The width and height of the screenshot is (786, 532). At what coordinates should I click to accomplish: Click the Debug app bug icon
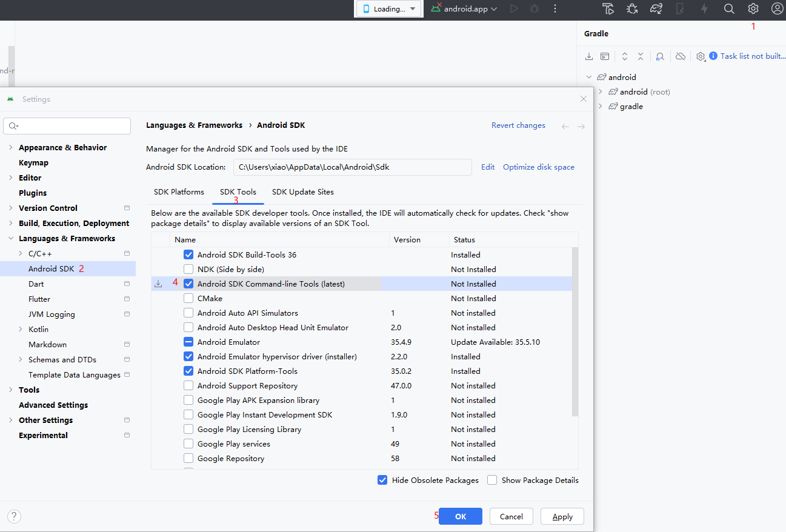click(x=534, y=8)
